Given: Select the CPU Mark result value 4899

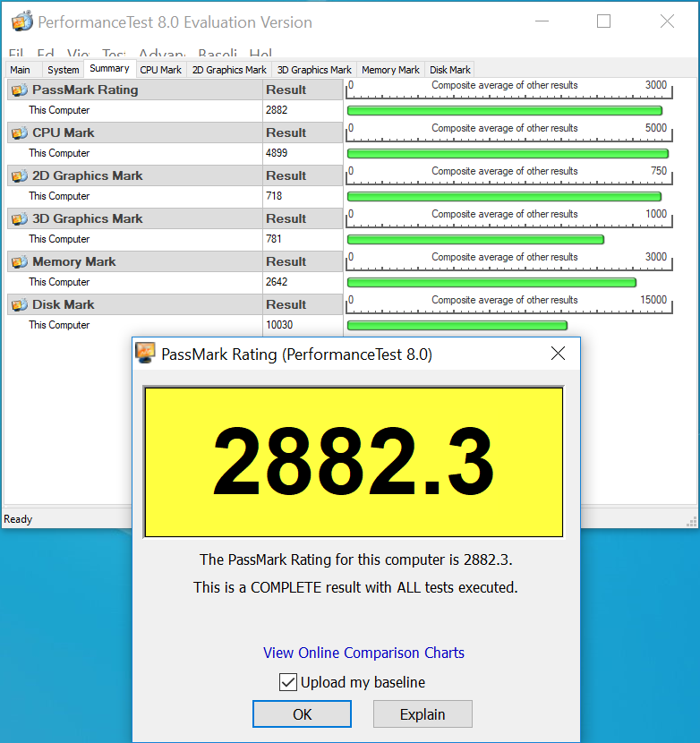Looking at the screenshot, I should [277, 153].
